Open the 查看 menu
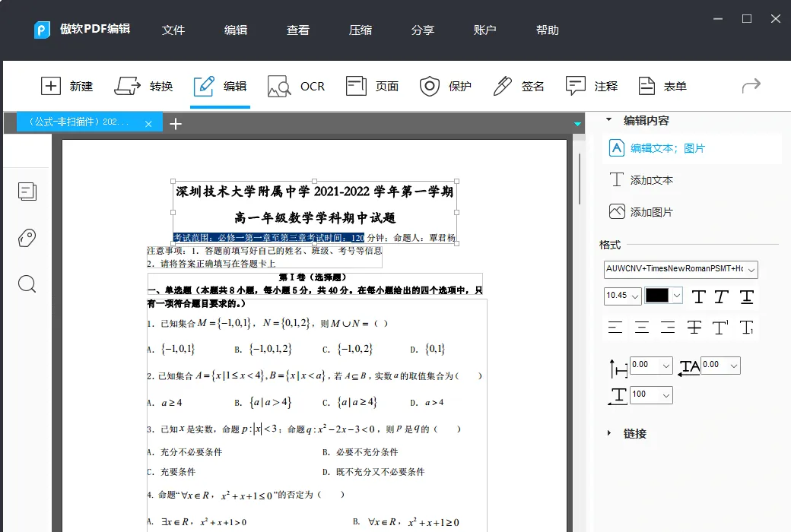Image resolution: width=791 pixels, height=532 pixels. pyautogui.click(x=297, y=30)
